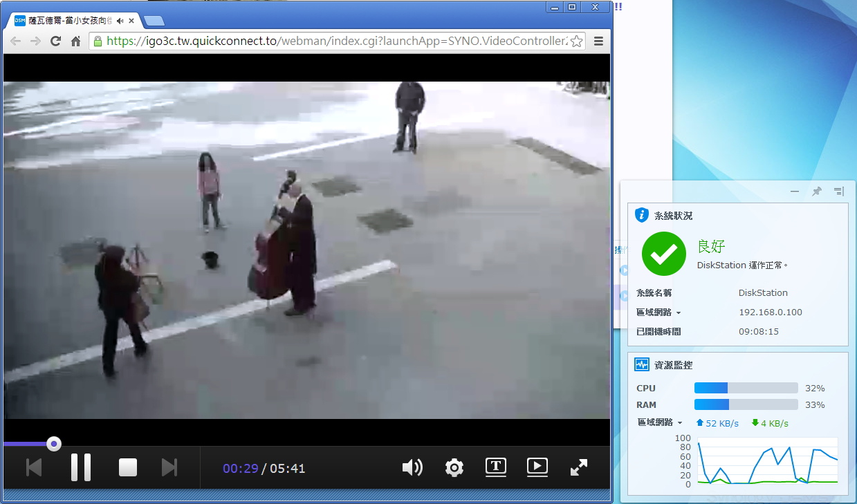Close the DSM video browser tab
Screen dimensions: 857x504
(131, 21)
